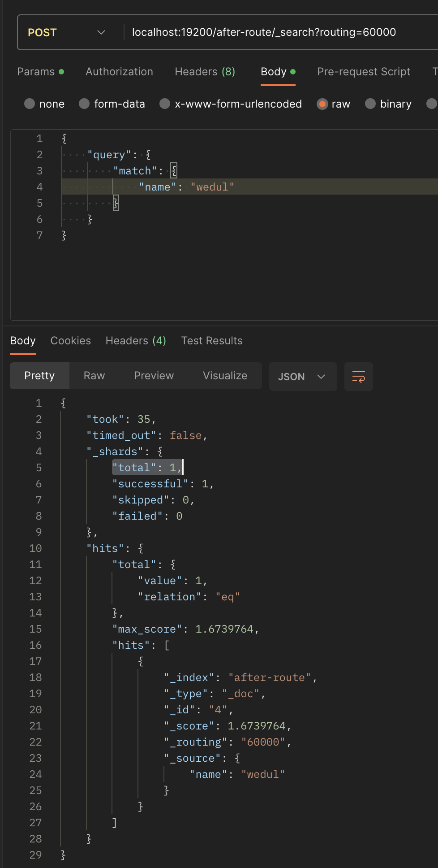
Task: Select the request Body tab
Action: [x=278, y=72]
